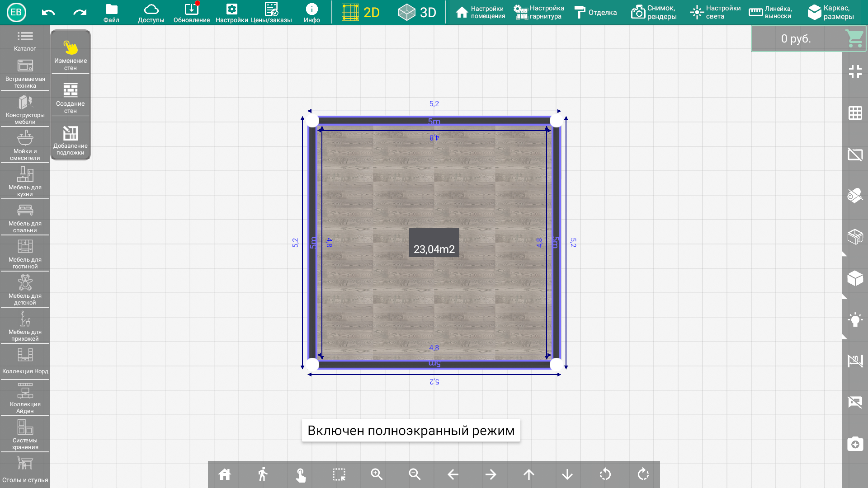Open Системы хранения category
Screen dimensions: 868x488
pos(25,434)
